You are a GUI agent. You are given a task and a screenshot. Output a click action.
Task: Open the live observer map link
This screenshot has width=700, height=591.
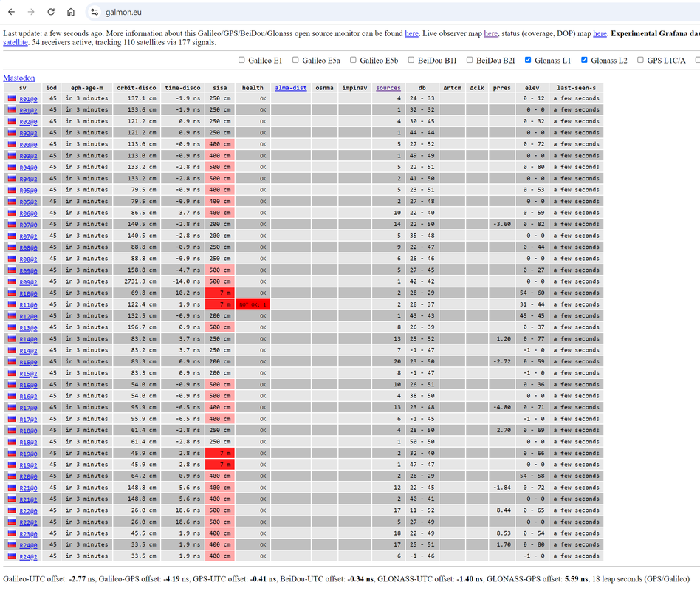pyautogui.click(x=490, y=33)
